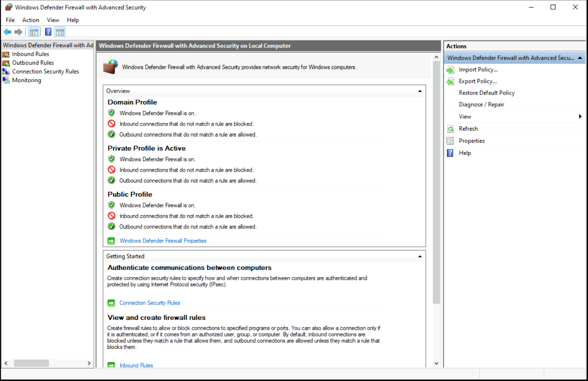
Task: Click the tree pane horizontal scrollbar thumb
Action: point(31,363)
